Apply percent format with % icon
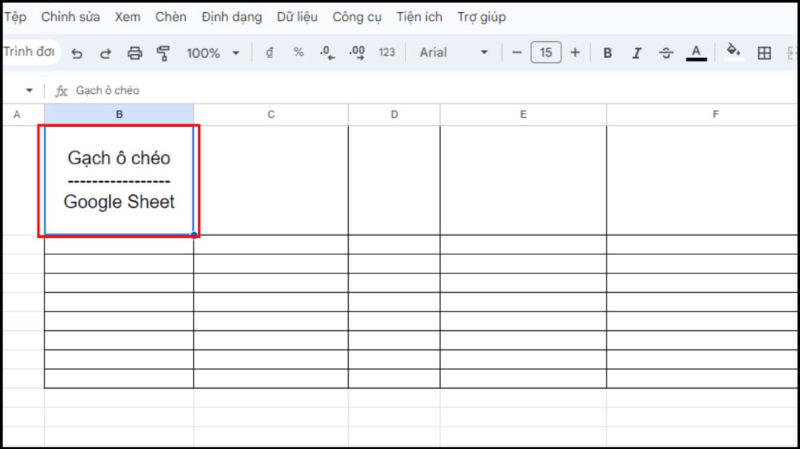The width and height of the screenshot is (800, 449). (x=298, y=53)
